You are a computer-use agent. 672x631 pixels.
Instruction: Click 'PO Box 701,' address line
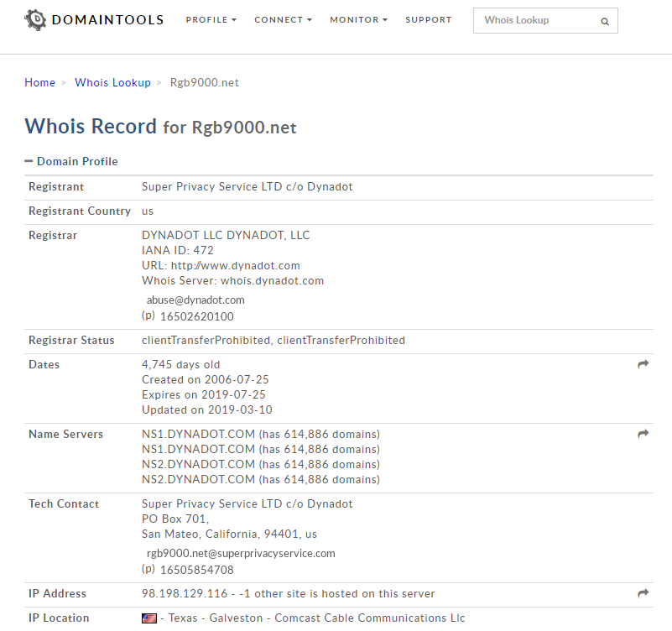(x=175, y=519)
